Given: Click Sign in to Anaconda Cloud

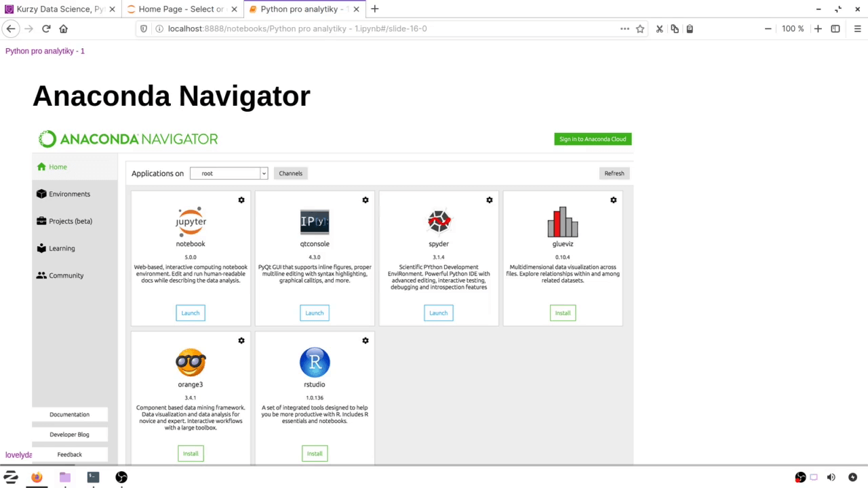Looking at the screenshot, I should pos(593,139).
